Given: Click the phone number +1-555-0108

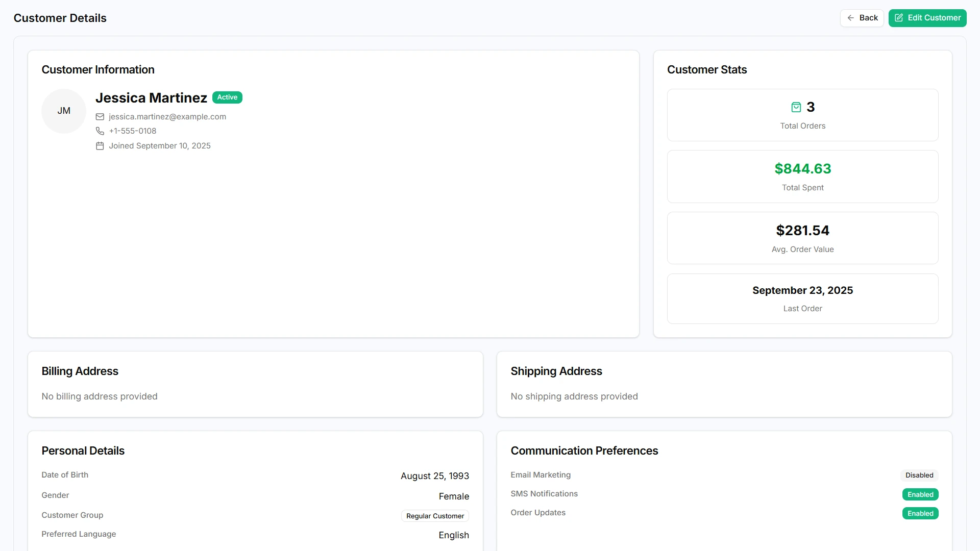Looking at the screenshot, I should coord(133,131).
